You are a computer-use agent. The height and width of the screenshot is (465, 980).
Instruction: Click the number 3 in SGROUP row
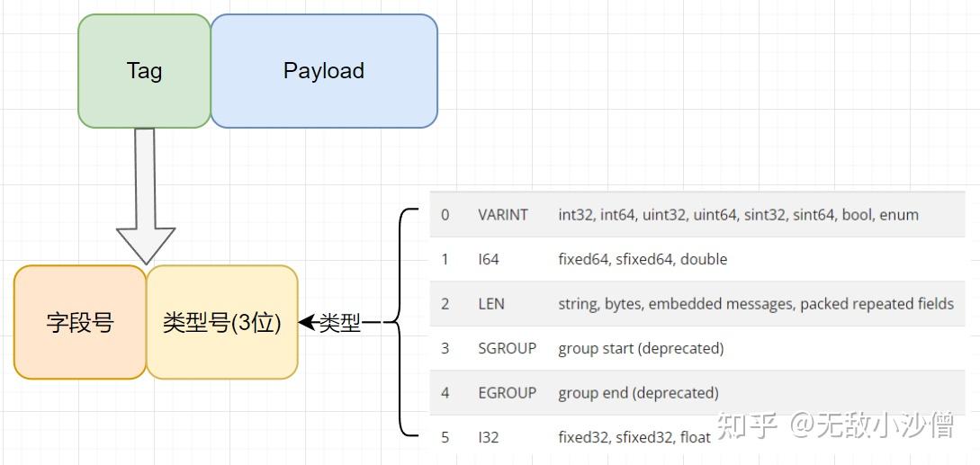point(445,349)
